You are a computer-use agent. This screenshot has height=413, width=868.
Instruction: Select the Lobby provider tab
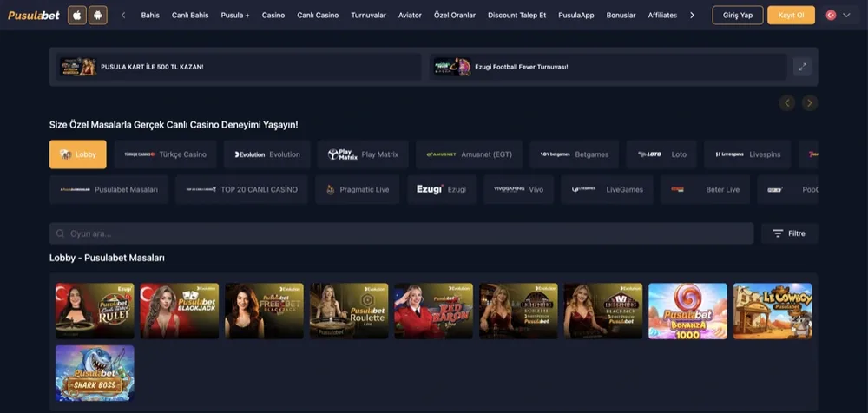pos(78,154)
